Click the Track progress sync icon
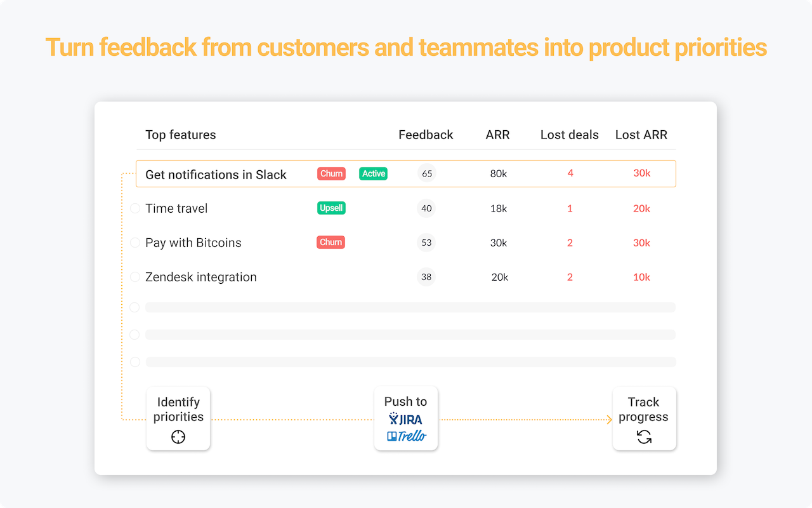The width and height of the screenshot is (812, 508). tap(644, 437)
